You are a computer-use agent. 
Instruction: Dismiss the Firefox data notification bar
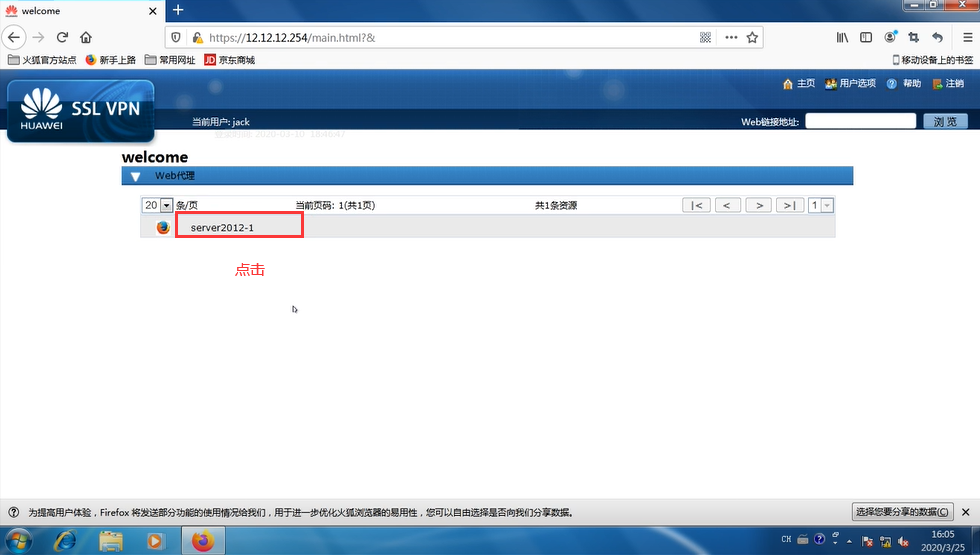966,512
